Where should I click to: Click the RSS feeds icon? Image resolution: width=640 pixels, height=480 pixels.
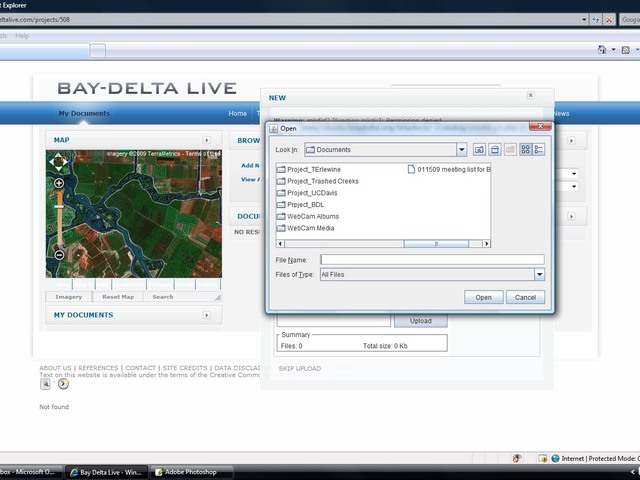pyautogui.click(x=625, y=50)
